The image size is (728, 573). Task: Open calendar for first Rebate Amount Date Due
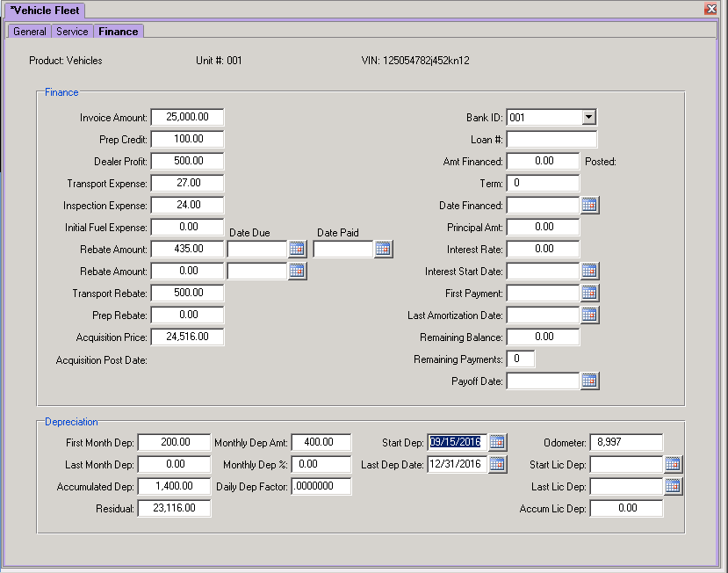click(x=297, y=249)
